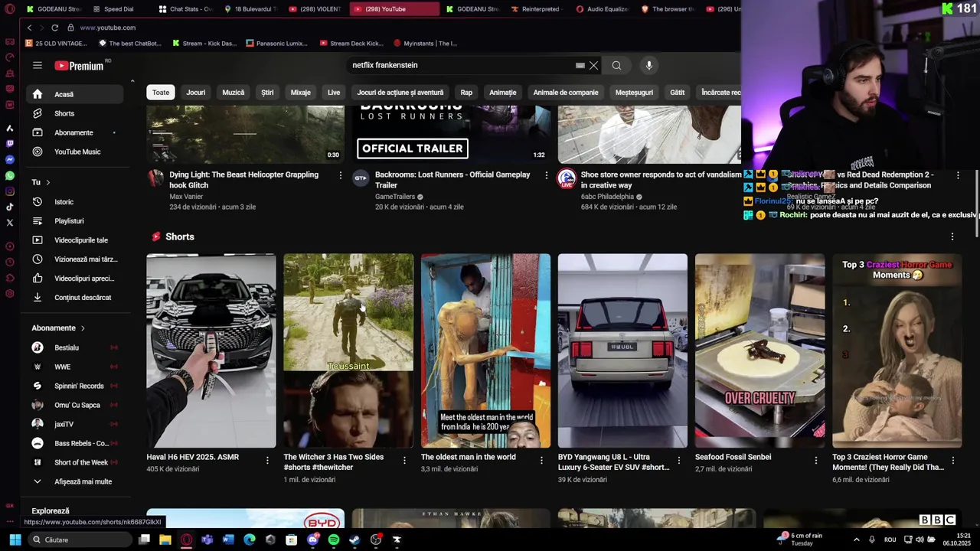Select the 'Toate' filter chip
The image size is (980, 551).
(161, 93)
